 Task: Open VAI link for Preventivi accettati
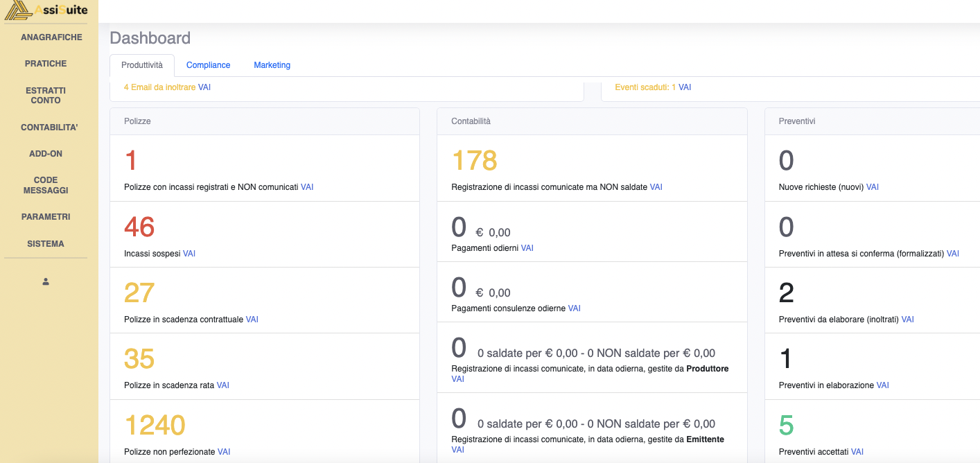tap(857, 452)
